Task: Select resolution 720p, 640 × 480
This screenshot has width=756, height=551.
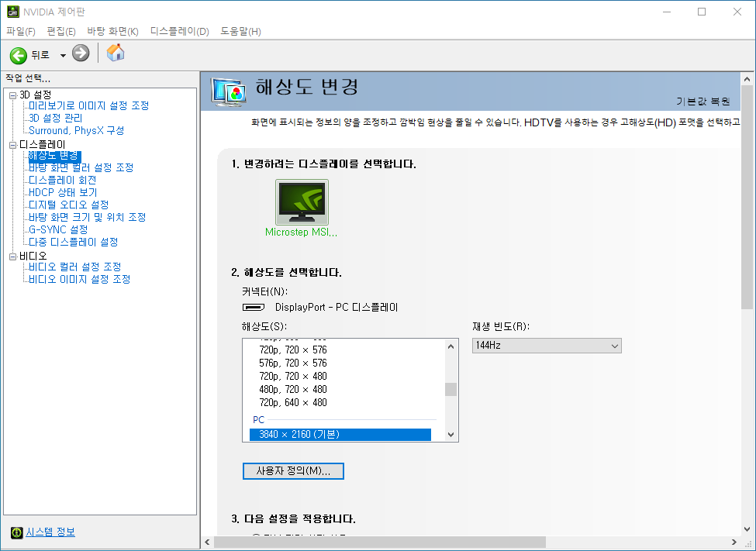Action: pyautogui.click(x=293, y=402)
